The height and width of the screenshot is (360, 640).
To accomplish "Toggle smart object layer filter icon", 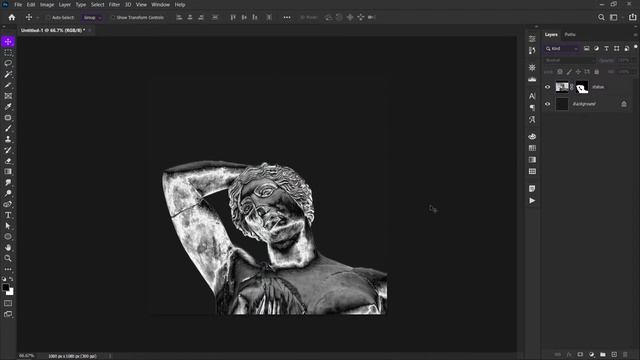I will pyautogui.click(x=627, y=49).
